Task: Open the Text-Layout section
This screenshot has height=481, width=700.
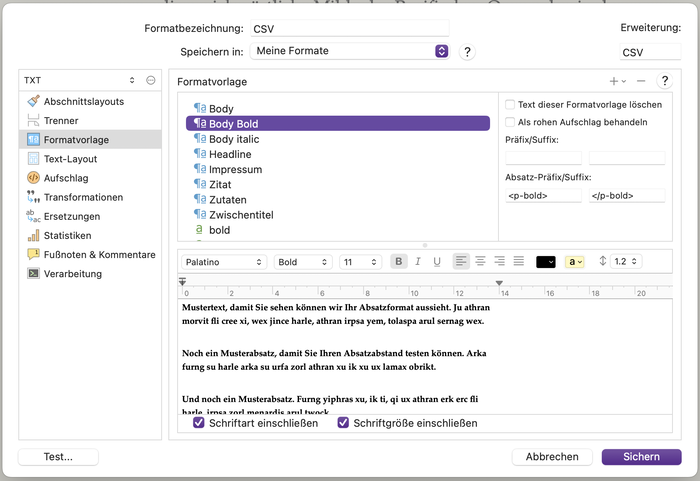Action: click(x=90, y=159)
